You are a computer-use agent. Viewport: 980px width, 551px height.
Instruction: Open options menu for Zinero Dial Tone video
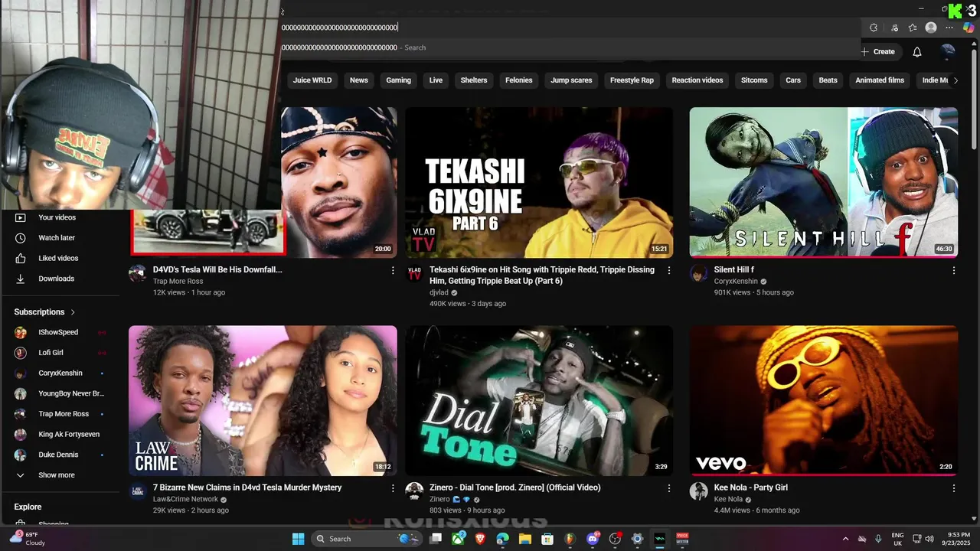tap(669, 488)
